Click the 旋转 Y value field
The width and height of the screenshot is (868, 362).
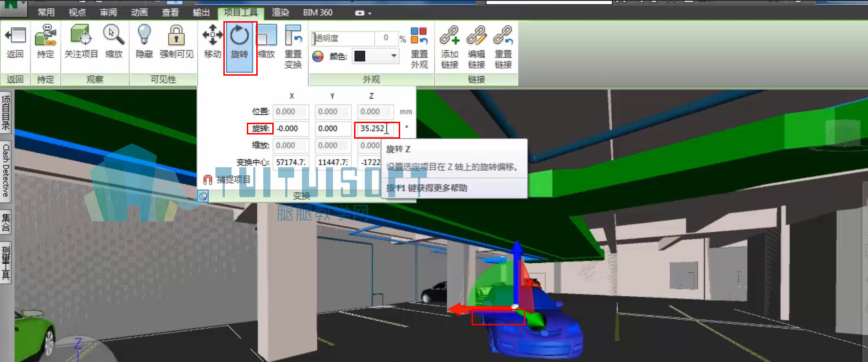[333, 128]
